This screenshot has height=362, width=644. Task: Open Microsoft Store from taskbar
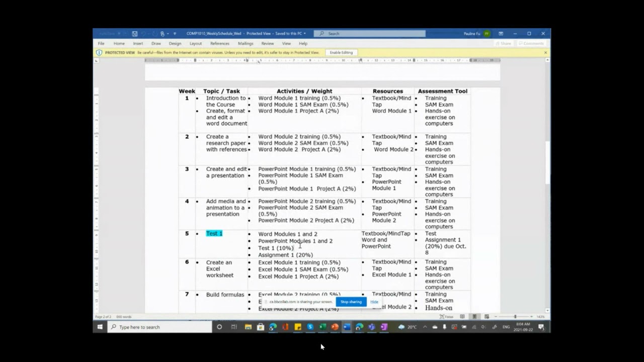point(260,327)
